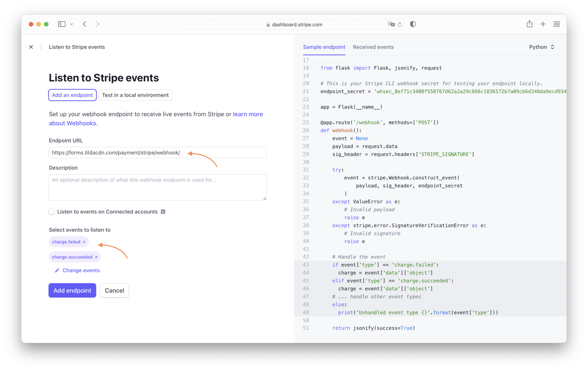Click the 'Select events to listen to' label
This screenshot has height=371, width=588.
80,230
